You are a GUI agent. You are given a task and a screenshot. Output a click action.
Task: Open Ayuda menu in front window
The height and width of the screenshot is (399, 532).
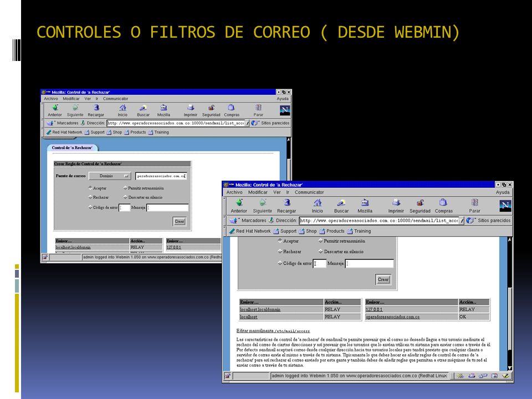pos(503,192)
